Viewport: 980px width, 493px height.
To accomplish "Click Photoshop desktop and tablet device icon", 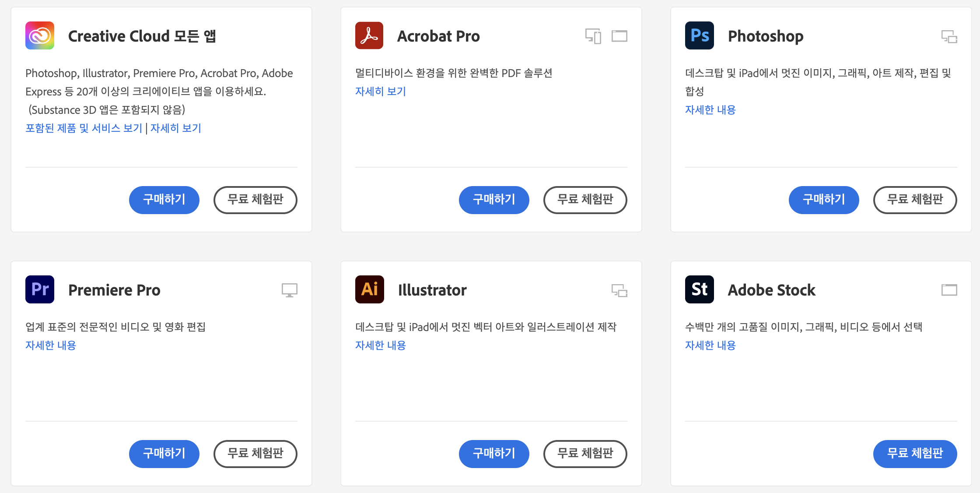I will point(949,36).
